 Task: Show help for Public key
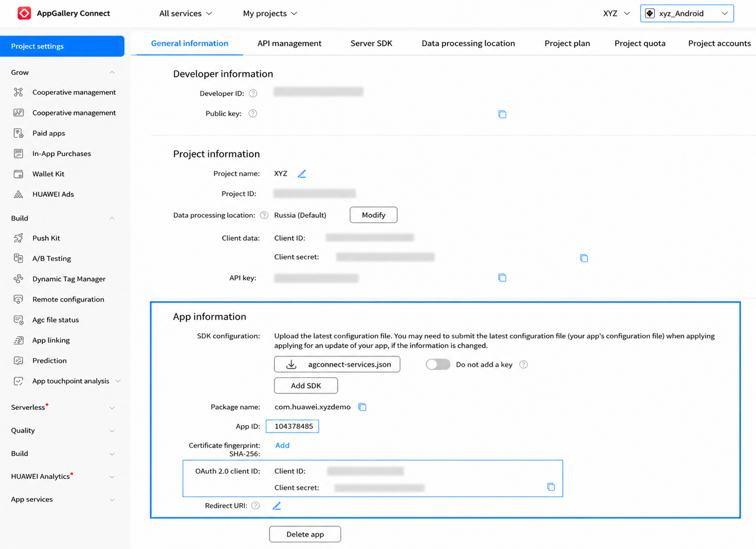click(x=253, y=113)
